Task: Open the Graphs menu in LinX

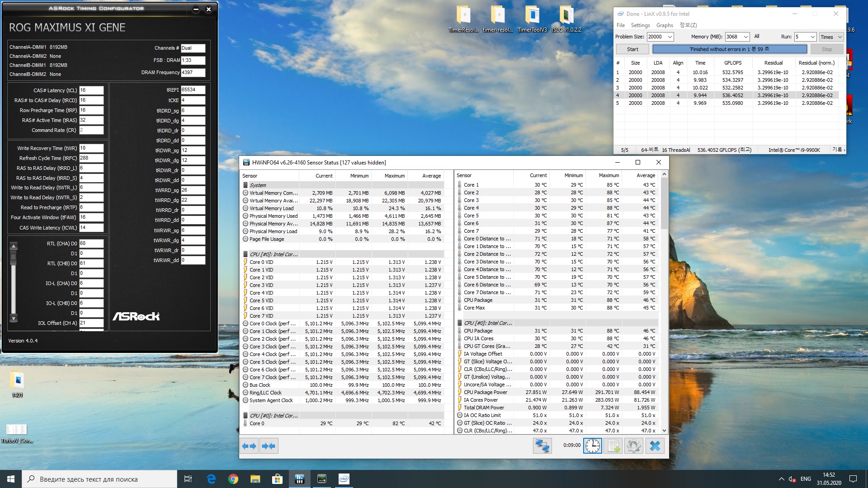Action: pos(665,25)
